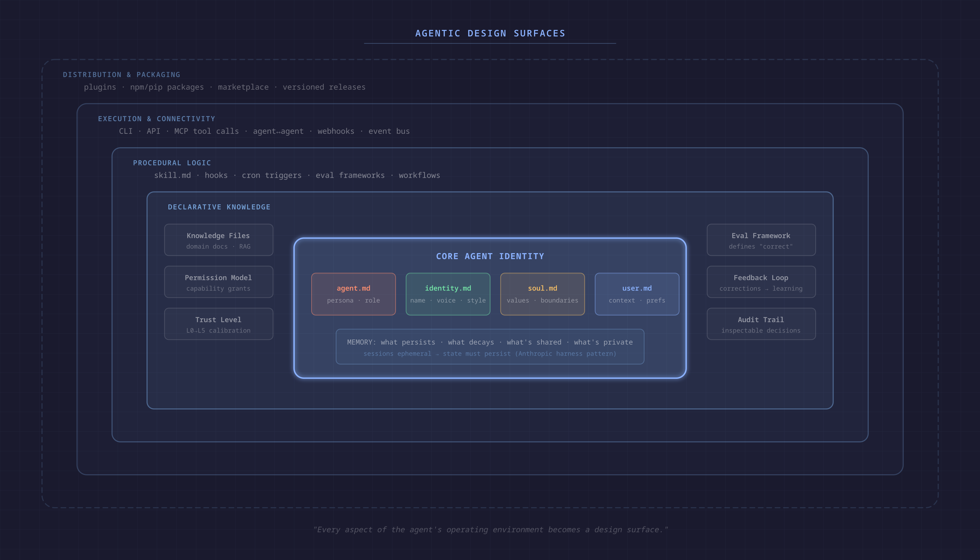Click the user.md card
The image size is (980, 560).
(x=637, y=294)
